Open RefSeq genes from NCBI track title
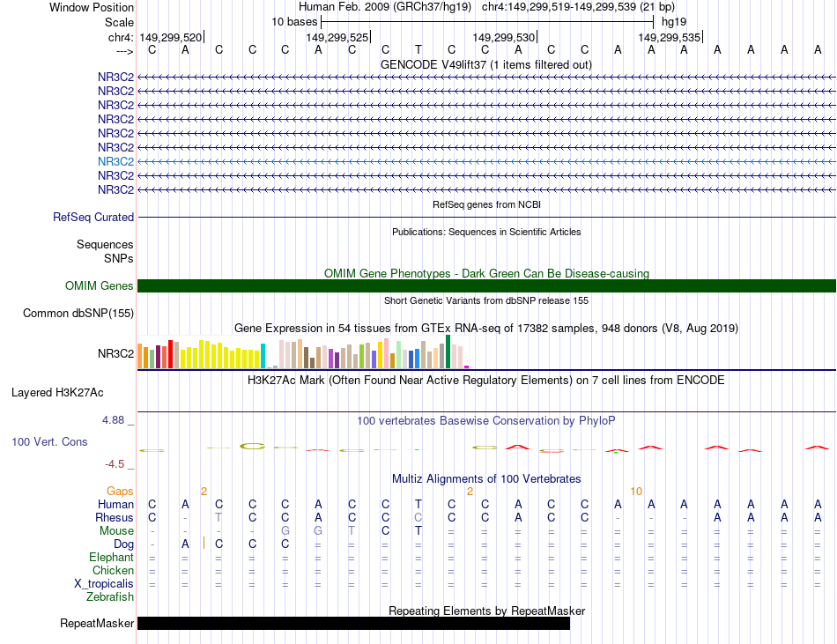This screenshot has width=837, height=644. tap(487, 204)
